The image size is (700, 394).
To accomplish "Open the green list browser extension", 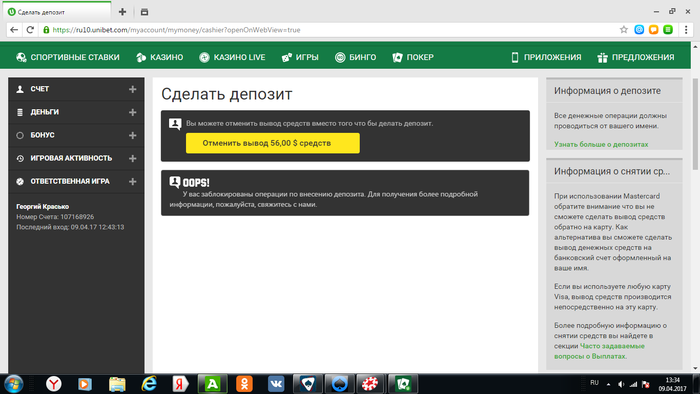I will click(x=668, y=30).
